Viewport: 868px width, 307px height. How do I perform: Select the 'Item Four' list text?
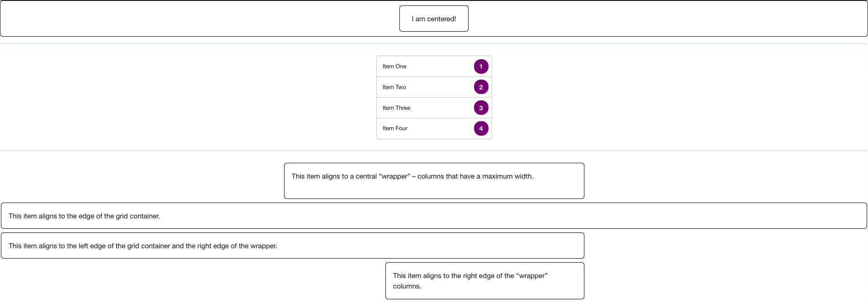tap(395, 128)
